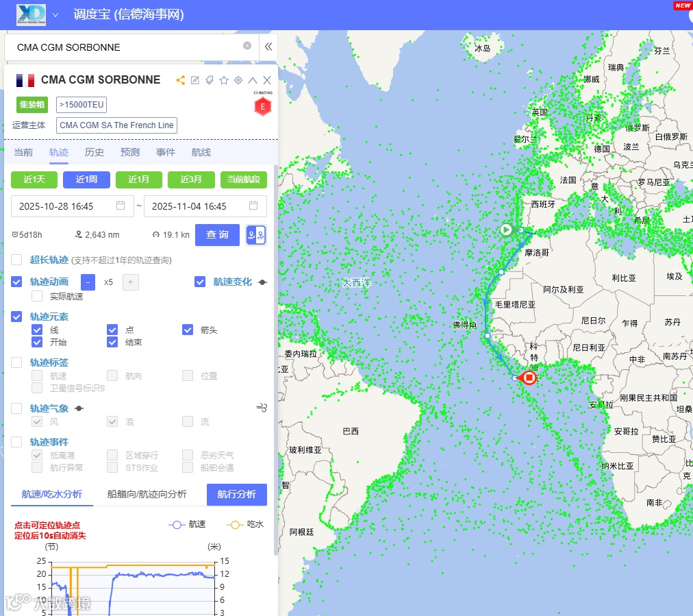This screenshot has width=693, height=616.
Task: Click the 查询 query button
Action: pyautogui.click(x=218, y=235)
